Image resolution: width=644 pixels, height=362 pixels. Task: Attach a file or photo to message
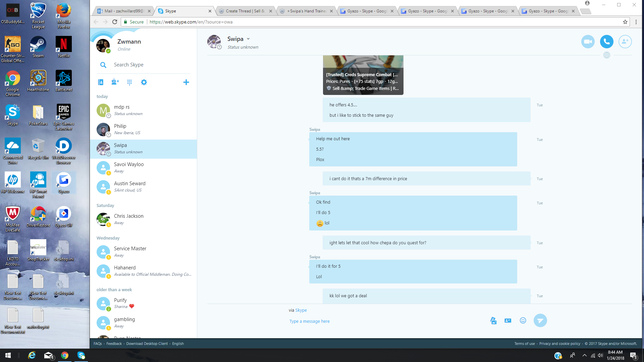click(x=493, y=320)
